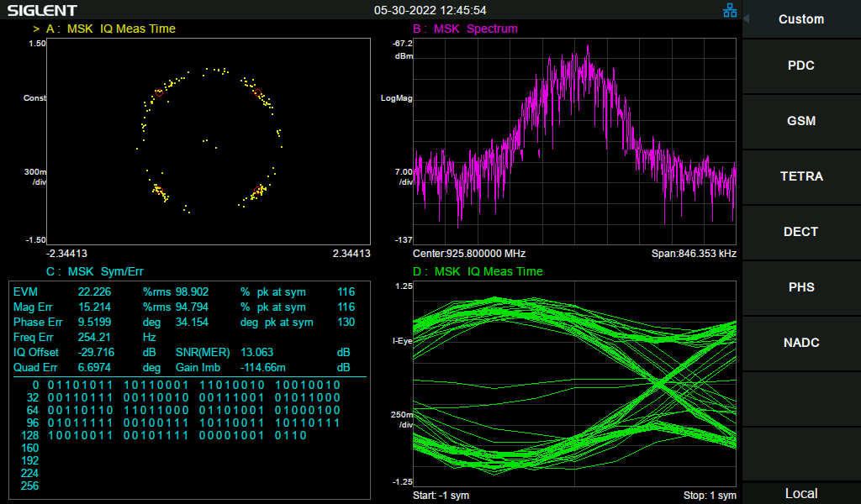Select trace B MSK Spectrum title
Image resolution: width=861 pixels, height=504 pixels.
tap(465, 29)
